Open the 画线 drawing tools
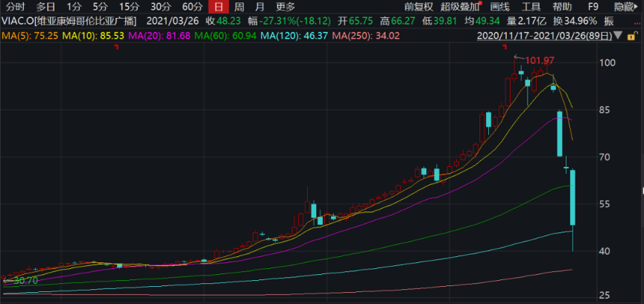The image size is (644, 304). coord(499,6)
